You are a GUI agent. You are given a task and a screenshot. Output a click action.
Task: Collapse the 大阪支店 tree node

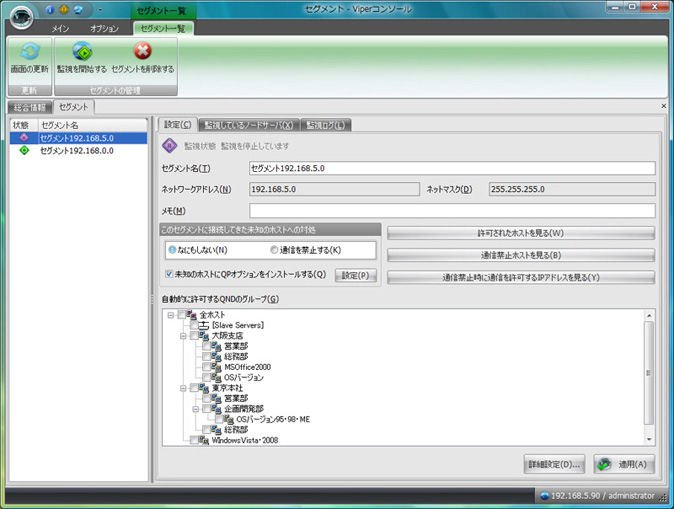[183, 336]
